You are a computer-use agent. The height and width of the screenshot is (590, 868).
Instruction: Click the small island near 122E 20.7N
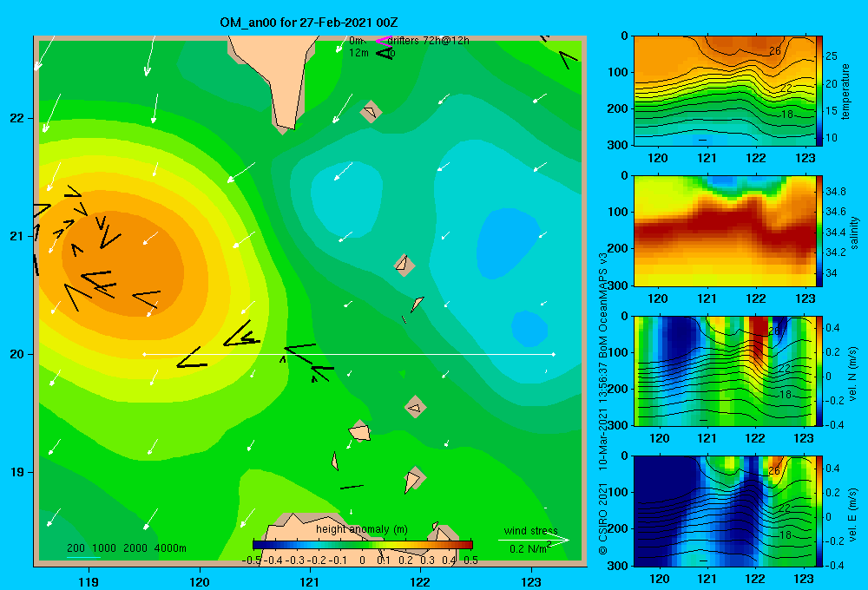pyautogui.click(x=404, y=265)
